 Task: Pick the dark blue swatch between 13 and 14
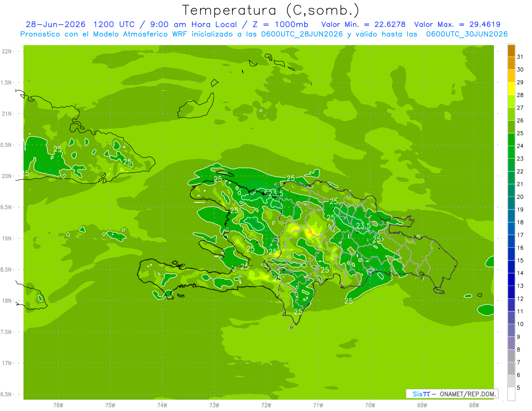click(x=511, y=279)
